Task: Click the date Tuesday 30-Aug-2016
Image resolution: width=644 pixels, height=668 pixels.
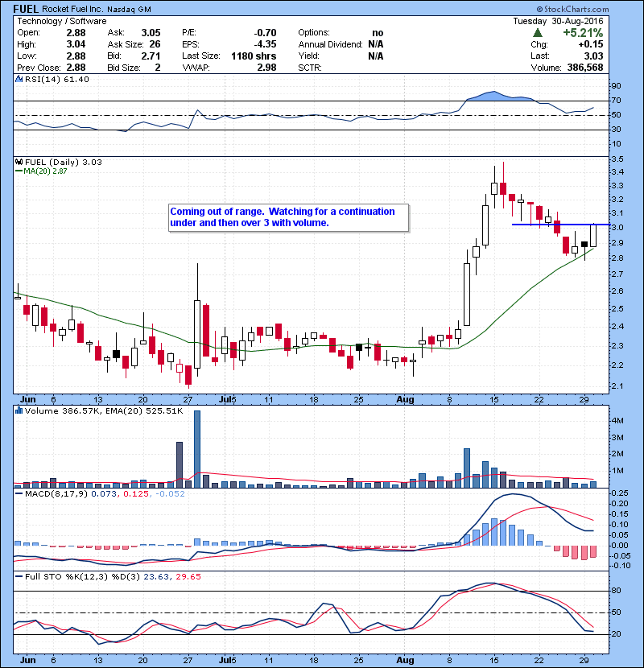Action: tap(559, 21)
